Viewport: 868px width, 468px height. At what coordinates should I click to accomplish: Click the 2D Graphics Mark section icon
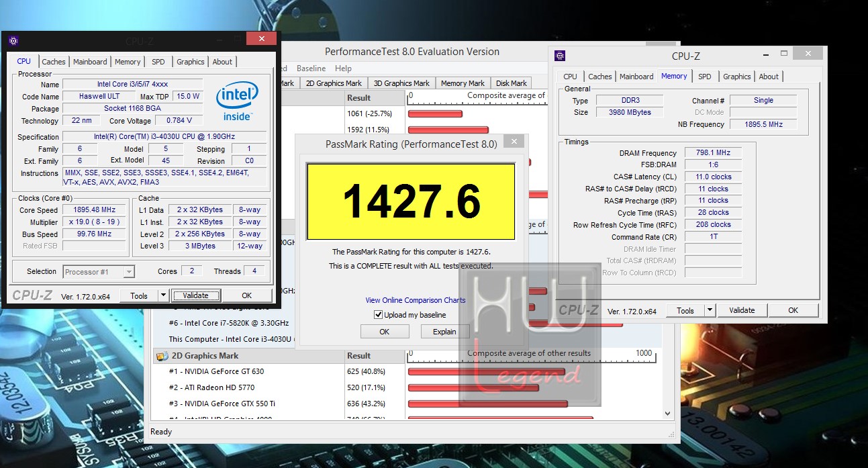pos(162,356)
